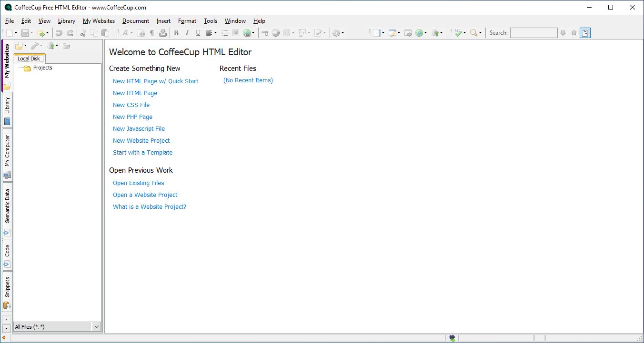Image resolution: width=644 pixels, height=343 pixels.
Task: Click the paragraph mark (¶) icon
Action: coord(152,33)
